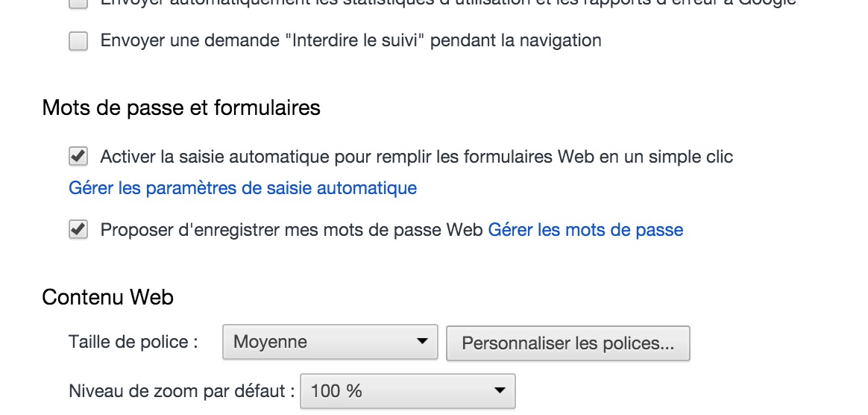Open "Gérer les paramètres de saisie automatique"
868x415 pixels.
click(x=242, y=188)
